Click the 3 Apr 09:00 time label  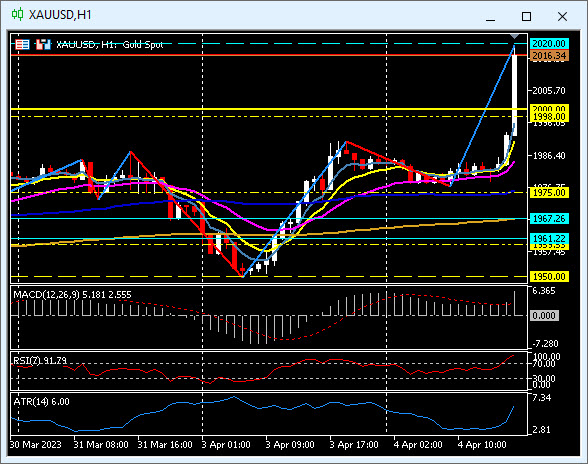[x=290, y=445]
